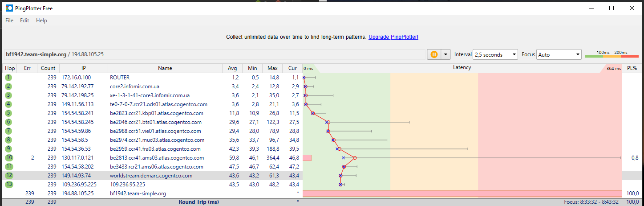The image size is (644, 206).
Task: Click hop 10 red latency marker in graph
Action: tap(355, 158)
